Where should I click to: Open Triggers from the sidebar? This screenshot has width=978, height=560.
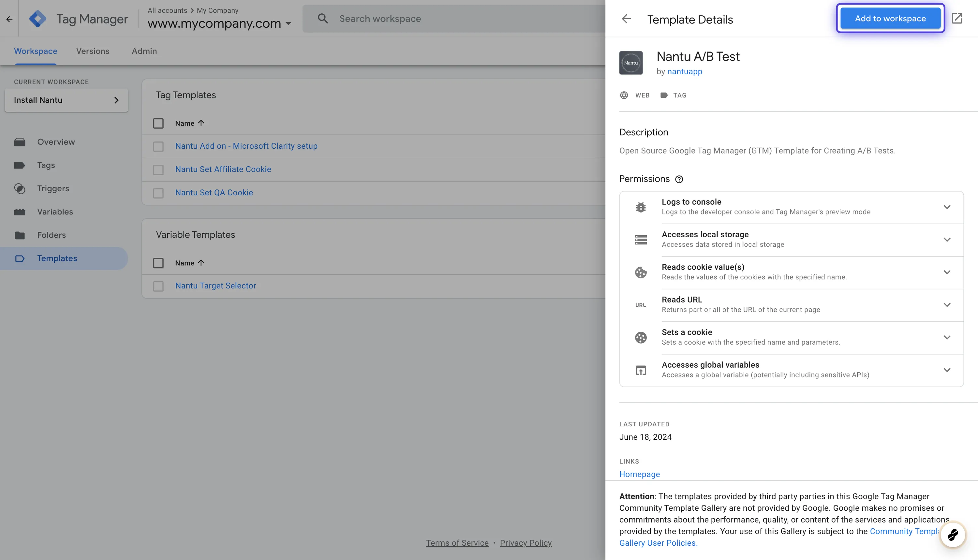click(x=53, y=188)
